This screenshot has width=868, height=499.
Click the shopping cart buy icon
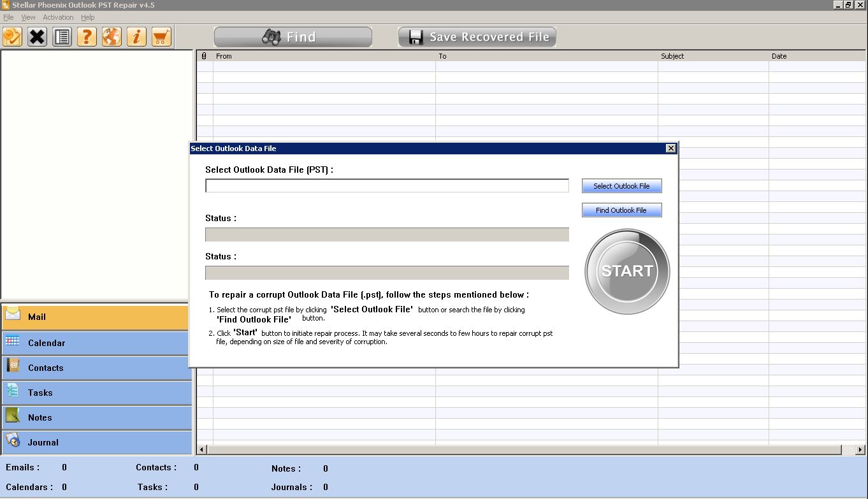(161, 37)
